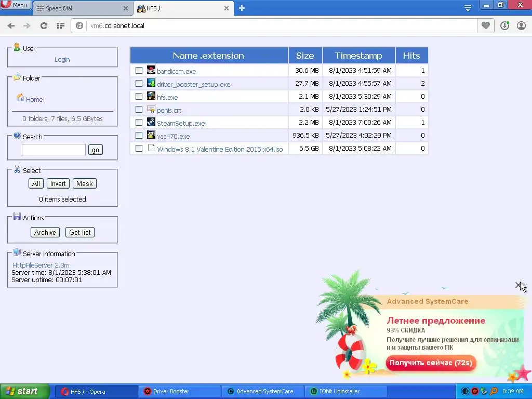
Task: Click the HFS / - Opera taskbar item
Action: (x=96, y=392)
